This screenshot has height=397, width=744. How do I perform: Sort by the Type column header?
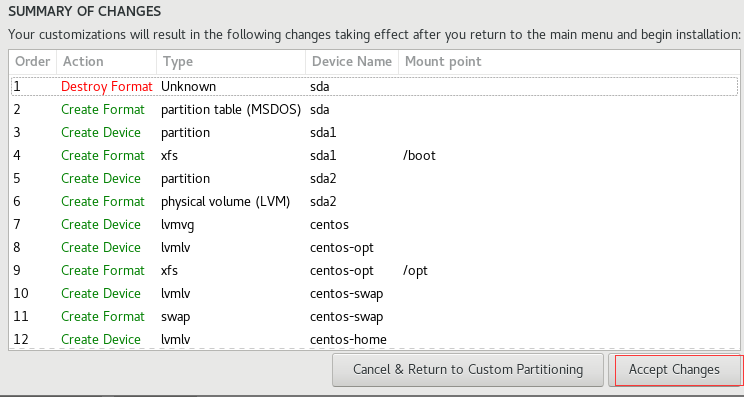click(231, 62)
